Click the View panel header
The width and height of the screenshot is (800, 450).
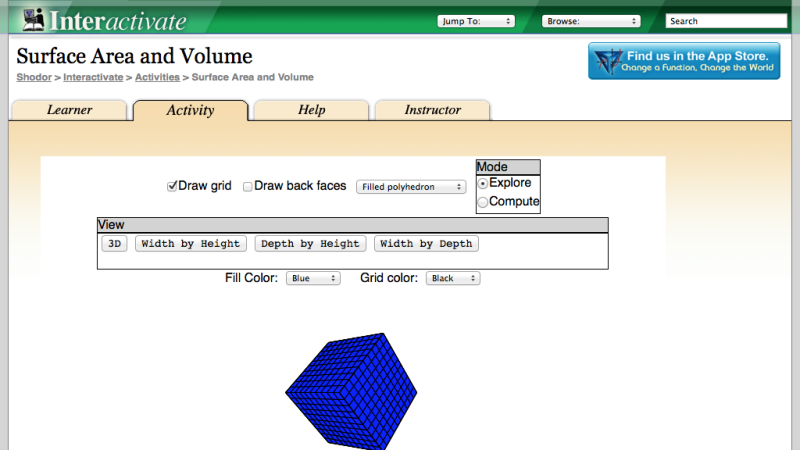[353, 225]
